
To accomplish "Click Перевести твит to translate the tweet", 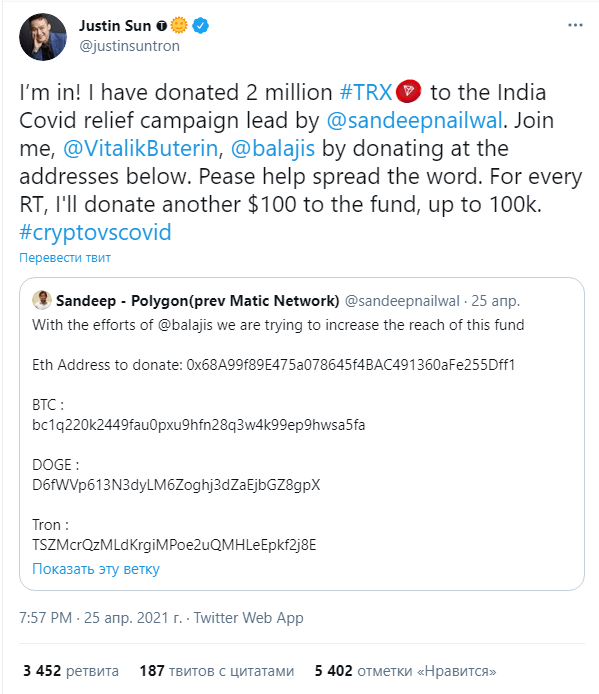I will click(65, 258).
